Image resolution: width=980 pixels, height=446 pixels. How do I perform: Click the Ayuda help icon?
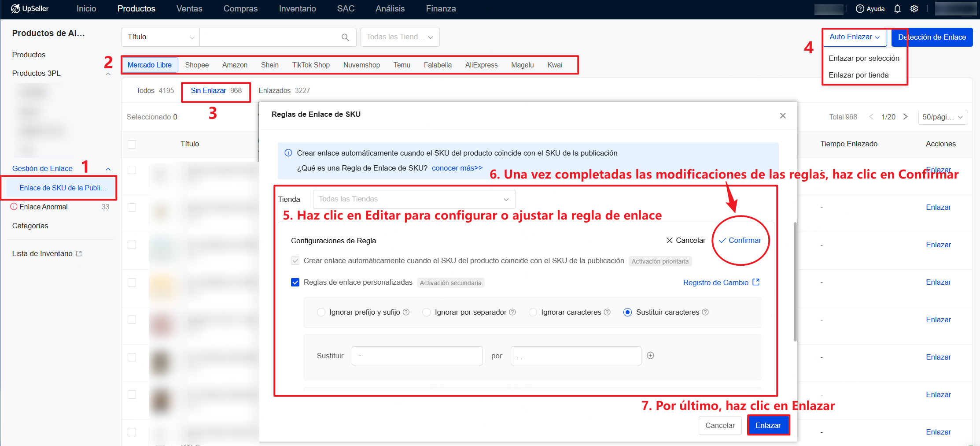(x=860, y=9)
